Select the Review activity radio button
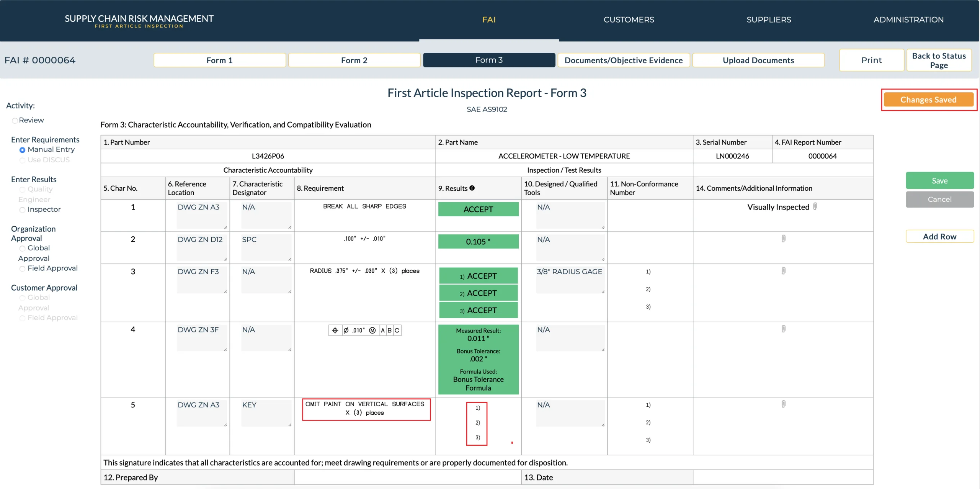This screenshot has height=489, width=980. (15, 121)
